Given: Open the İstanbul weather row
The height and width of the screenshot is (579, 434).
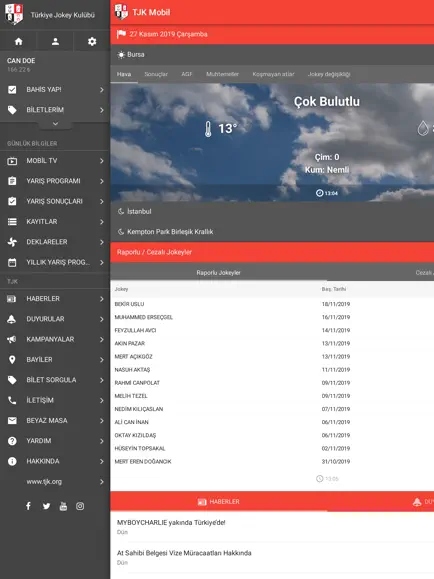Looking at the screenshot, I should pos(272,212).
